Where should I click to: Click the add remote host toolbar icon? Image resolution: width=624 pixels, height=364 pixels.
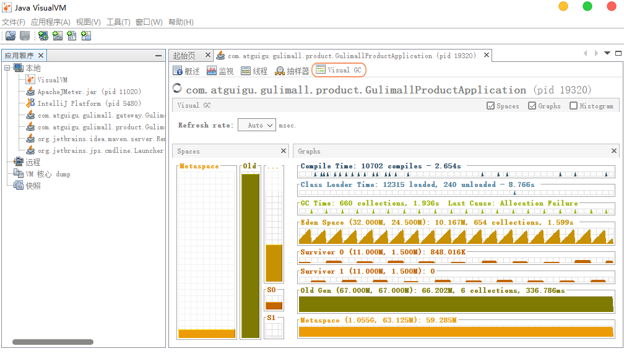pos(43,36)
